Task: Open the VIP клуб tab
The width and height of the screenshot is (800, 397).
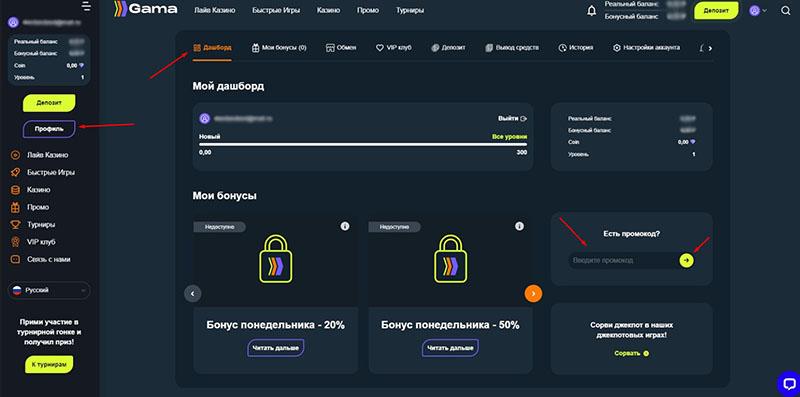Action: pos(393,47)
